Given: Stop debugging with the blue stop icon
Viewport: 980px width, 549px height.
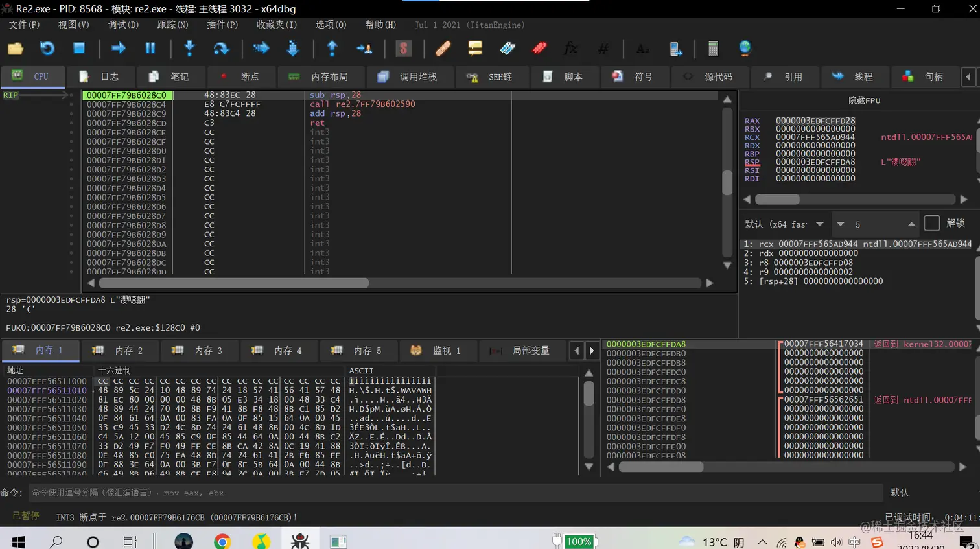Looking at the screenshot, I should [79, 49].
